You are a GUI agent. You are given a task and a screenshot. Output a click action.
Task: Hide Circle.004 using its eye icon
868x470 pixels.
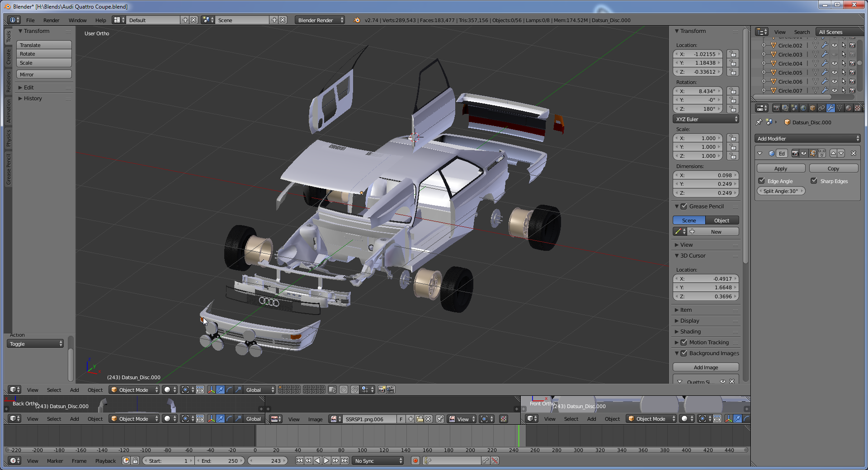tap(835, 63)
